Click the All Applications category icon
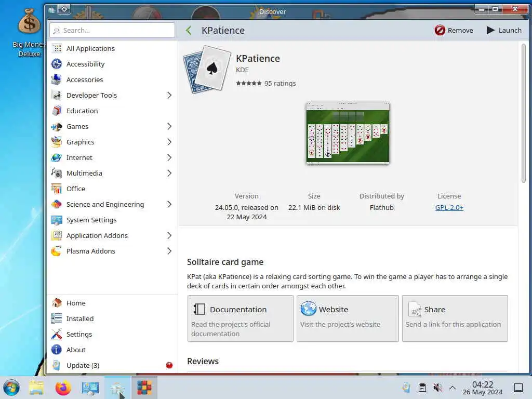The width and height of the screenshot is (532, 399). point(57,48)
